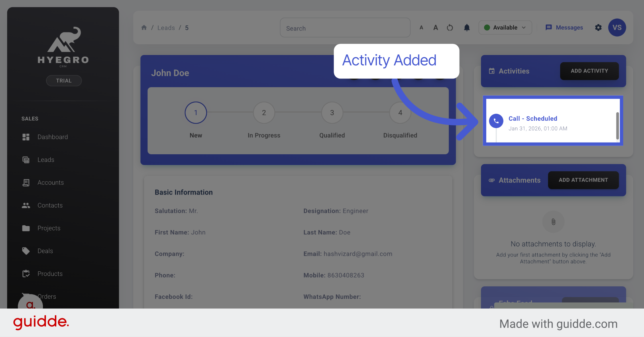Select the Accounts sidebar icon
This screenshot has height=337, width=644.
point(26,182)
